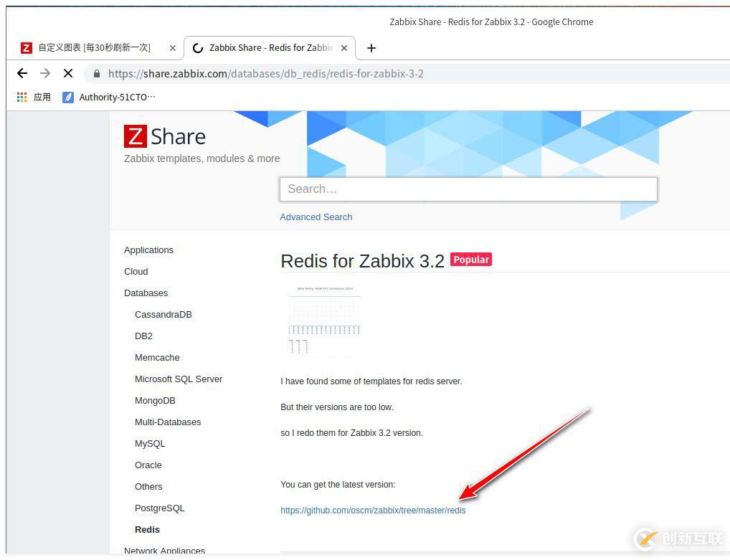Select Microsoft SQL Server subcategory
This screenshot has height=560, width=730.
[179, 379]
